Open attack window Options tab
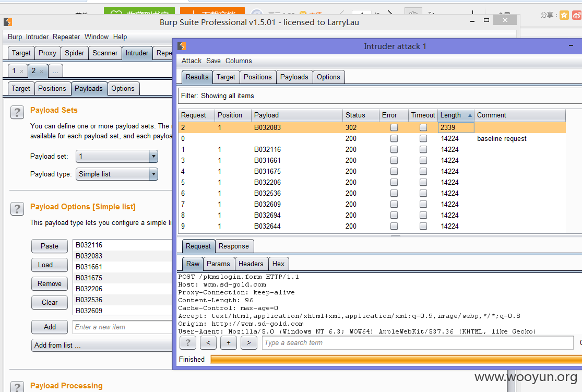Image resolution: width=582 pixels, height=392 pixels. tap(328, 77)
